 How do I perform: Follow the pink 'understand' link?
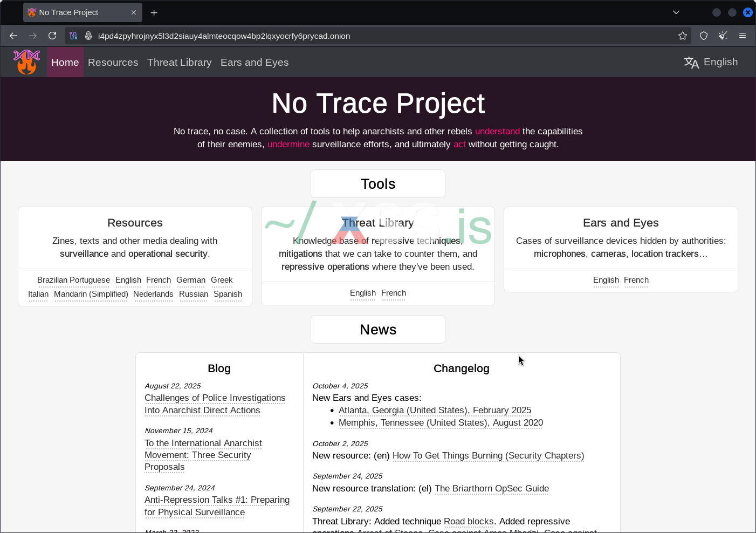pos(497,131)
